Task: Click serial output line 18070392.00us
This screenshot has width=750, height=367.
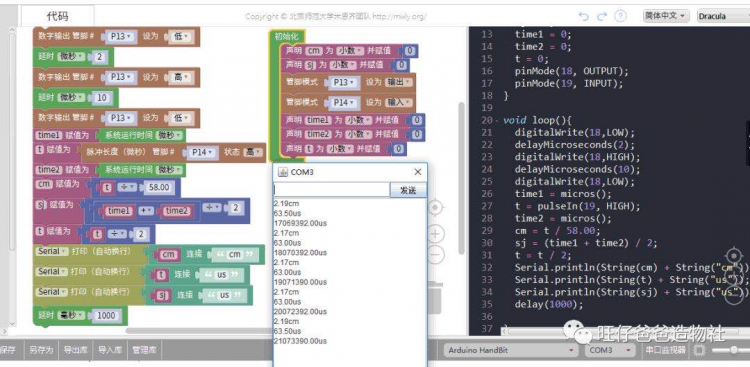Action: pyautogui.click(x=300, y=253)
